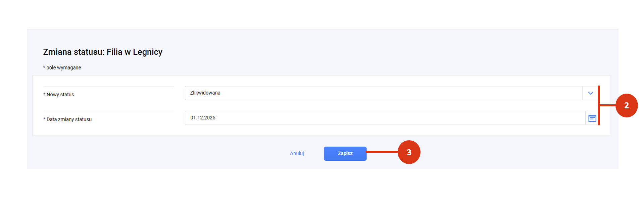Click the Nowy status field label

(x=60, y=95)
